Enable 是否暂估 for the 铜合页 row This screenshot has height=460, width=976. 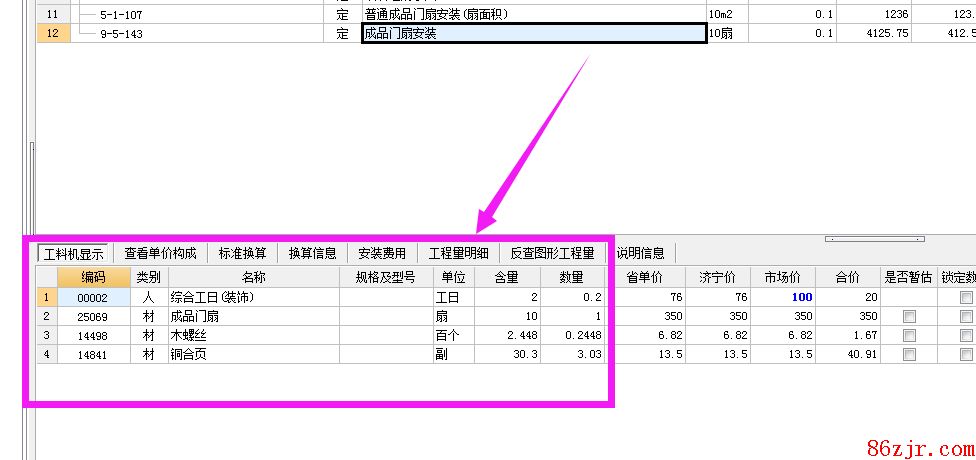click(909, 354)
